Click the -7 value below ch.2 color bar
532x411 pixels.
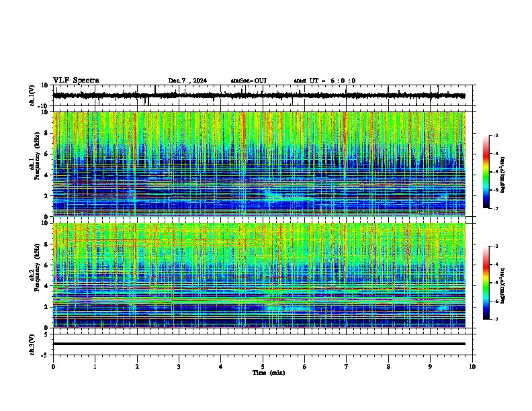496,319
